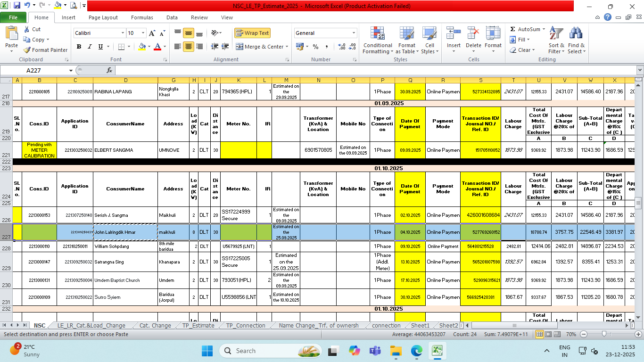644x362 pixels.
Task: Click the Percent Style icon
Action: (x=315, y=47)
